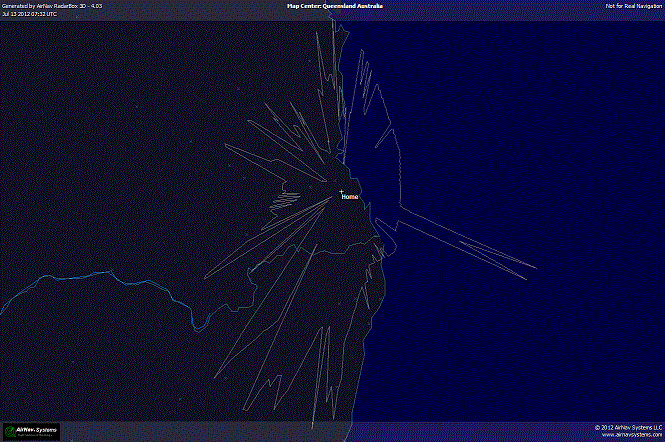The height and width of the screenshot is (442, 665).
Task: Click the Home crosshair marker
Action: coord(341,191)
